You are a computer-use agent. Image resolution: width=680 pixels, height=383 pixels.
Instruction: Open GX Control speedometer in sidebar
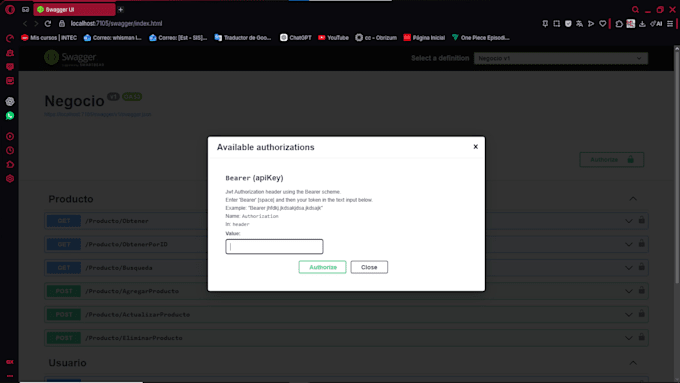[10, 39]
